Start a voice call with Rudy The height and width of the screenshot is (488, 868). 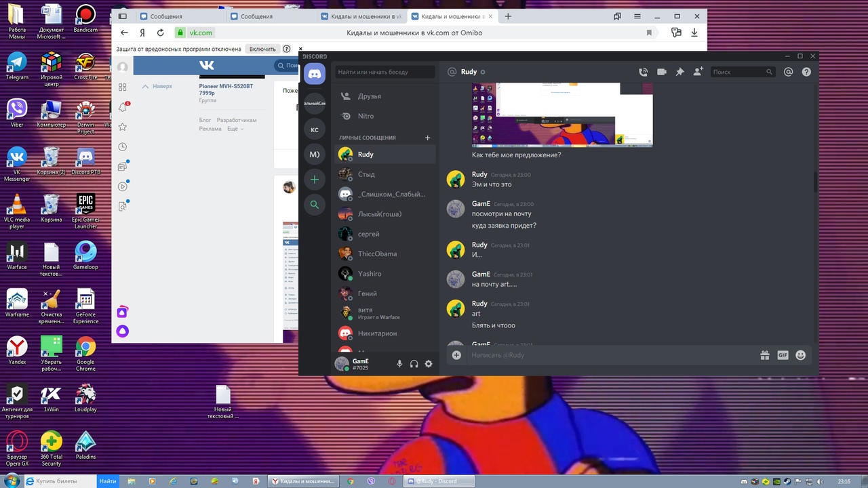click(x=643, y=72)
